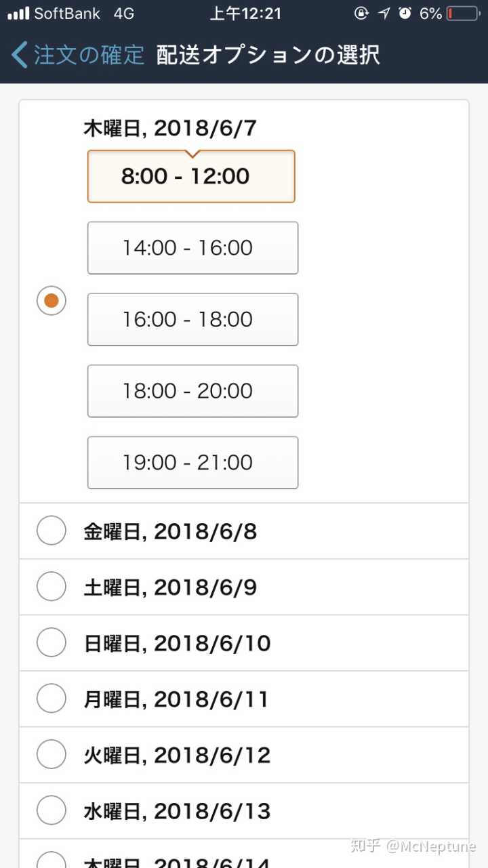Image resolution: width=488 pixels, height=868 pixels.
Task: Tap the battery icon in status bar
Action: point(463,14)
